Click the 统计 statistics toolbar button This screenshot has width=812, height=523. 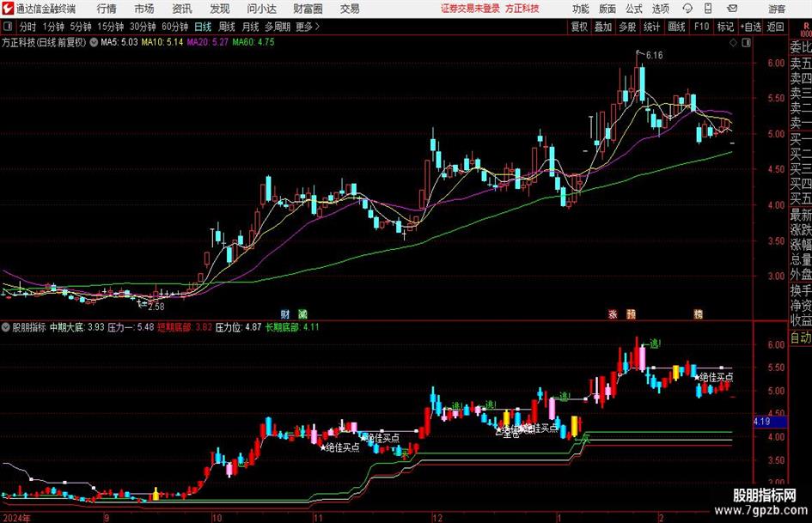coord(652,27)
